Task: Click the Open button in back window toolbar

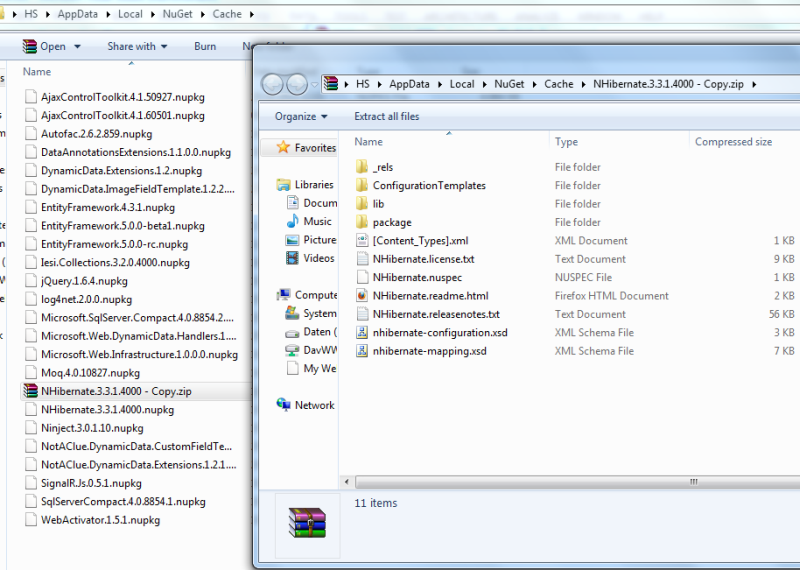Action: point(44,46)
